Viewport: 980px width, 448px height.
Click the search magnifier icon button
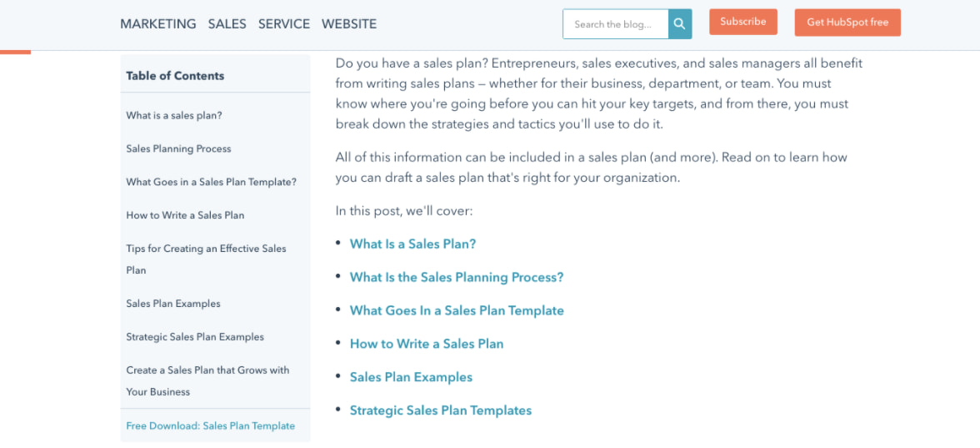(680, 24)
